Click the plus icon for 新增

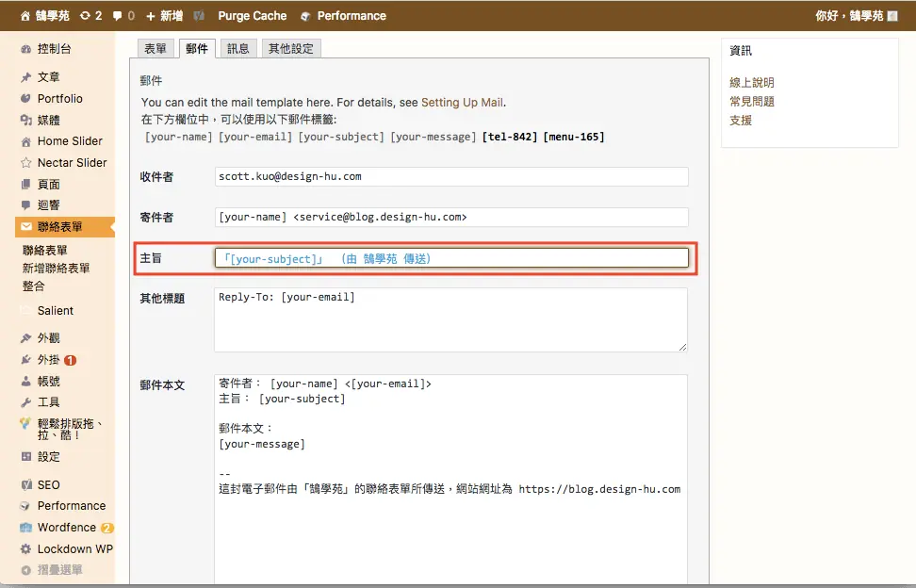(150, 16)
